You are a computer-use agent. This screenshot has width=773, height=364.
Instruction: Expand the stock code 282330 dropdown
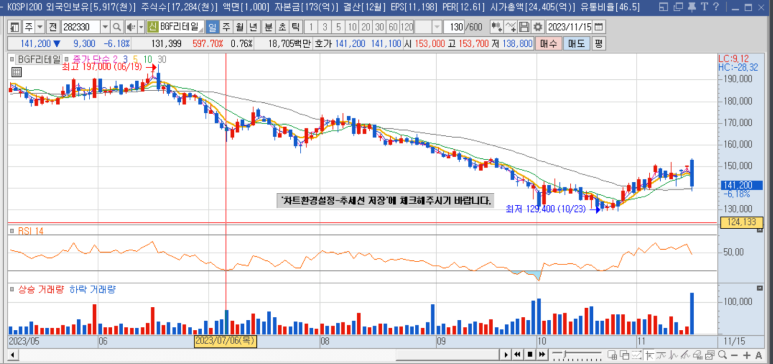pyautogui.click(x=105, y=27)
